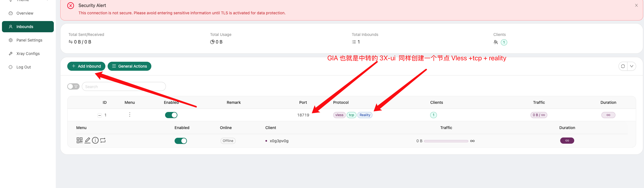644x188 pixels.
Task: Click the Clients count icon in summary
Action: pos(496,42)
